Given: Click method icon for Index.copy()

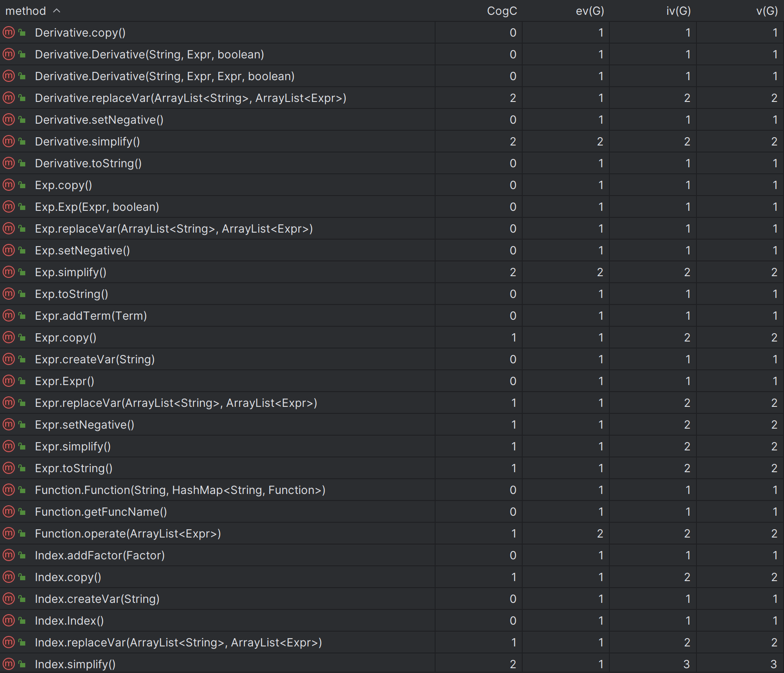Looking at the screenshot, I should (9, 577).
